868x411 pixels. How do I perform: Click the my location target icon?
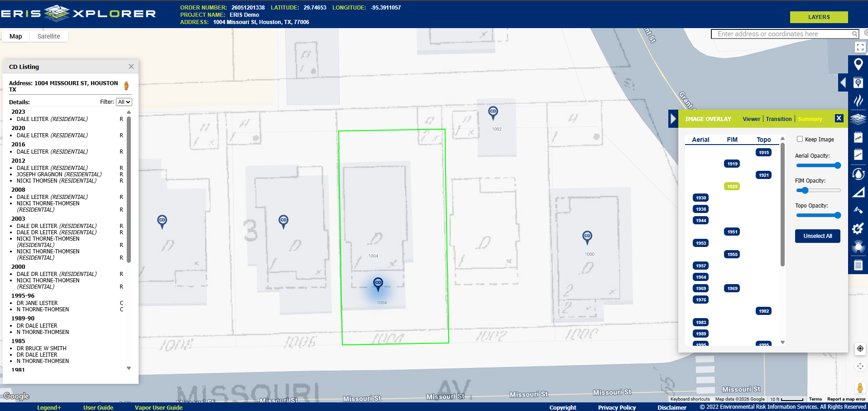860,348
